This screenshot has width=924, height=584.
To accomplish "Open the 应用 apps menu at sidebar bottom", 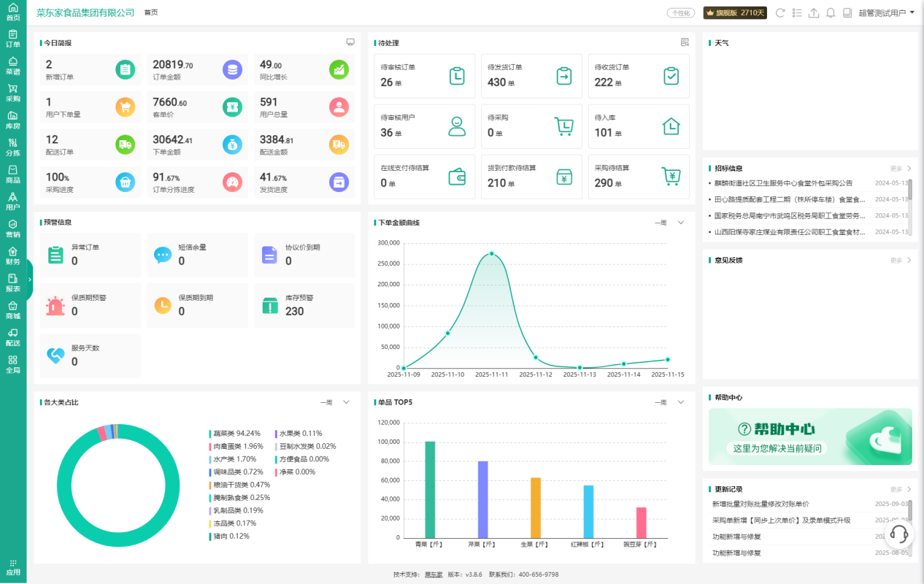I will [x=13, y=567].
